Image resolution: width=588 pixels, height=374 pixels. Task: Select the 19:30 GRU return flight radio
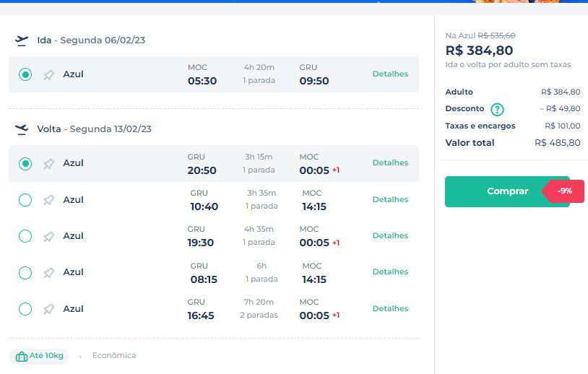[x=25, y=236]
